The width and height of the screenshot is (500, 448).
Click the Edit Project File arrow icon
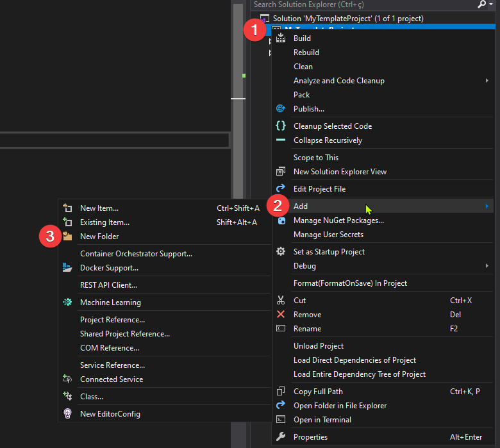pos(281,188)
